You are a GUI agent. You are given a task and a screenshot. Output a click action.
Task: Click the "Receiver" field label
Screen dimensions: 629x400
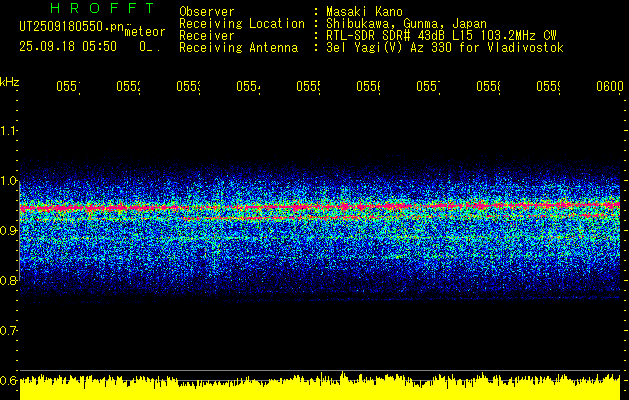click(x=207, y=36)
